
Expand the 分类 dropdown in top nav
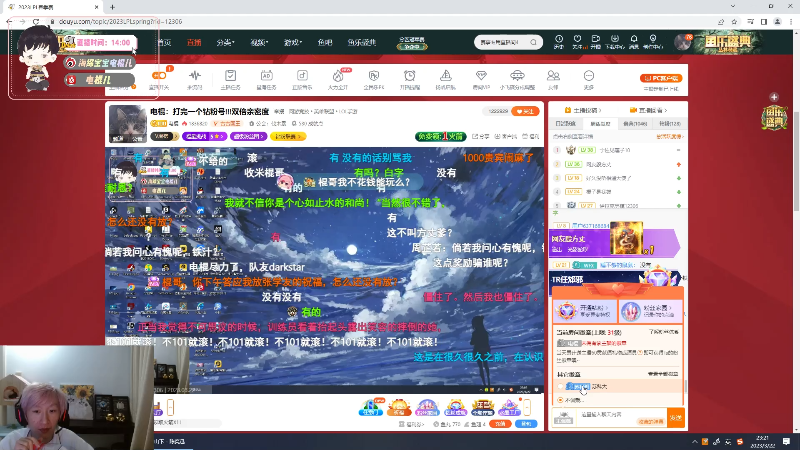click(225, 42)
